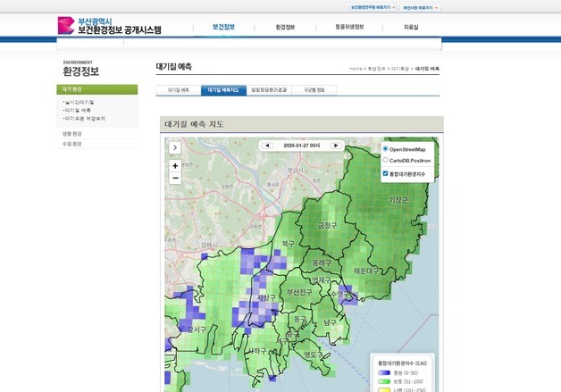Image resolution: width=561 pixels, height=392 pixels.
Task: Click the 강서구 district label
Action: [x=197, y=329]
